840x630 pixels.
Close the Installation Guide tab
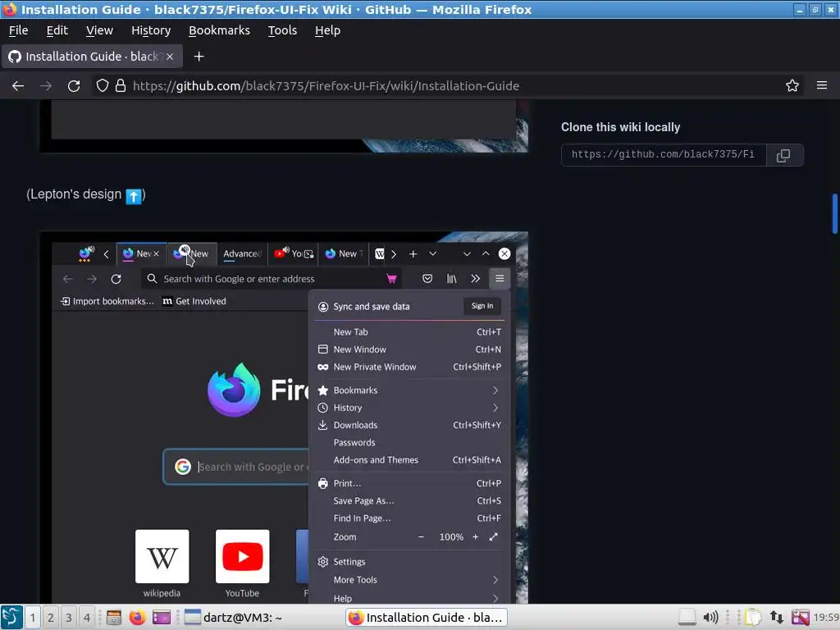(170, 57)
